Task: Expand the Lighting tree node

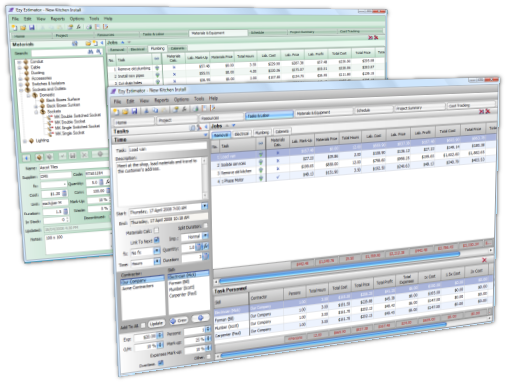Action: 25,141
